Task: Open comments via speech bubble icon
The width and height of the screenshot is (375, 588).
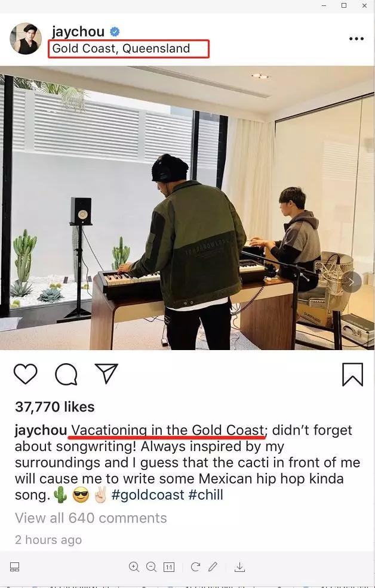Action: [66, 374]
